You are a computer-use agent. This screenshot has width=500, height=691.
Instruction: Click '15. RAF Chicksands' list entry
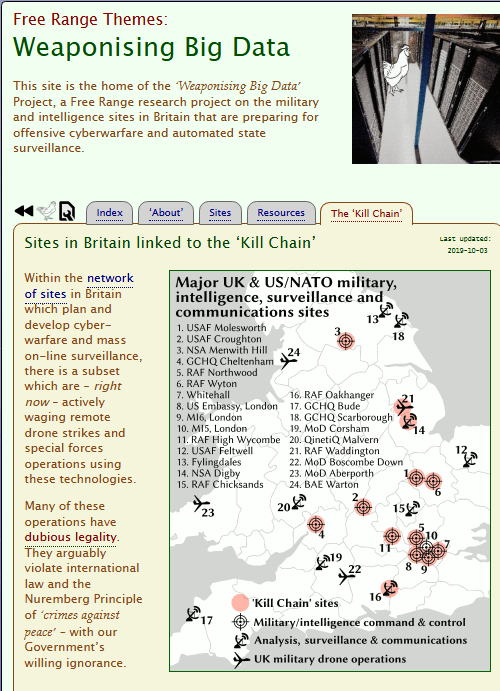pos(220,484)
